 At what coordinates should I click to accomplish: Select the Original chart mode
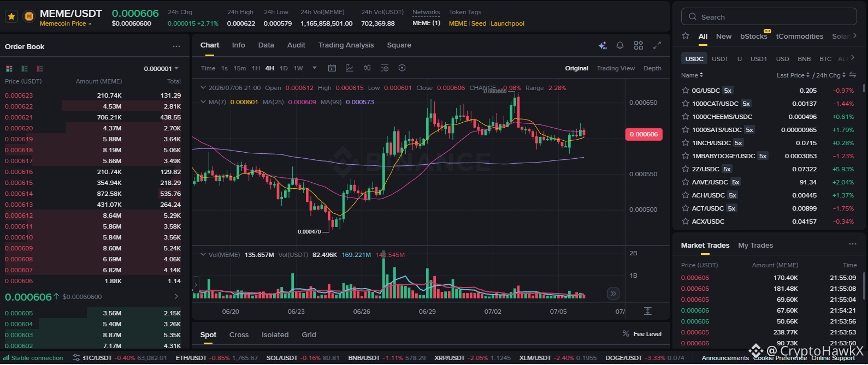point(576,69)
